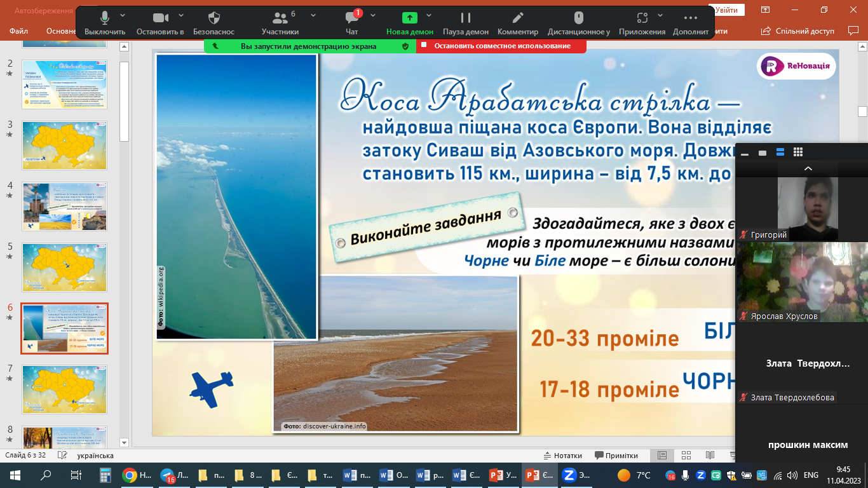Viewport: 868px width, 488px height.
Task: Select slide 4 thumbnail
Action: pyautogui.click(x=64, y=207)
